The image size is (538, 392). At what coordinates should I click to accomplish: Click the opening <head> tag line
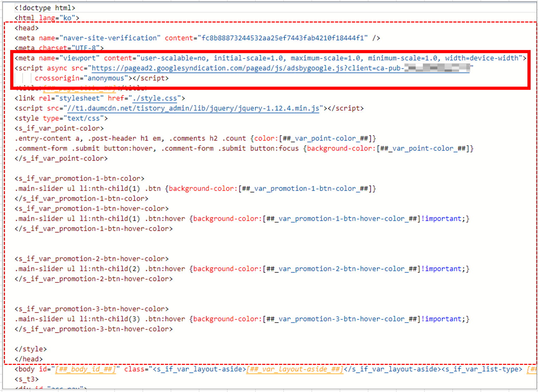[x=27, y=28]
